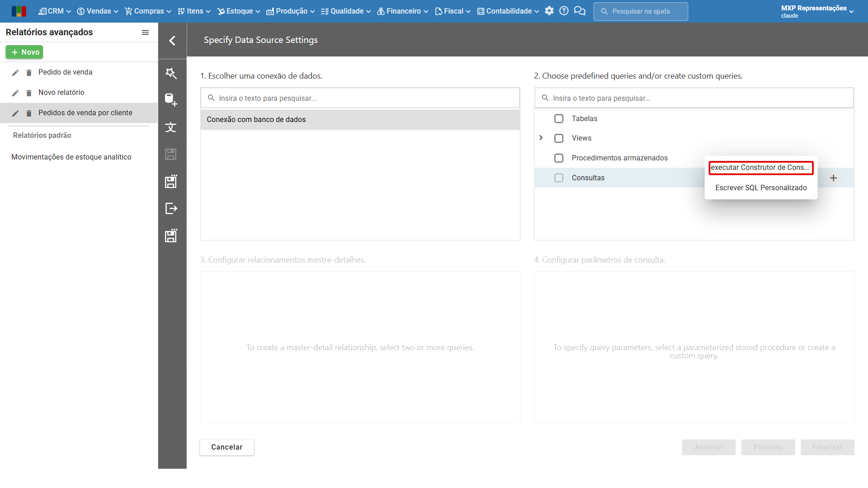868x488 pixels.
Task: Open the localization language icon
Action: [171, 127]
